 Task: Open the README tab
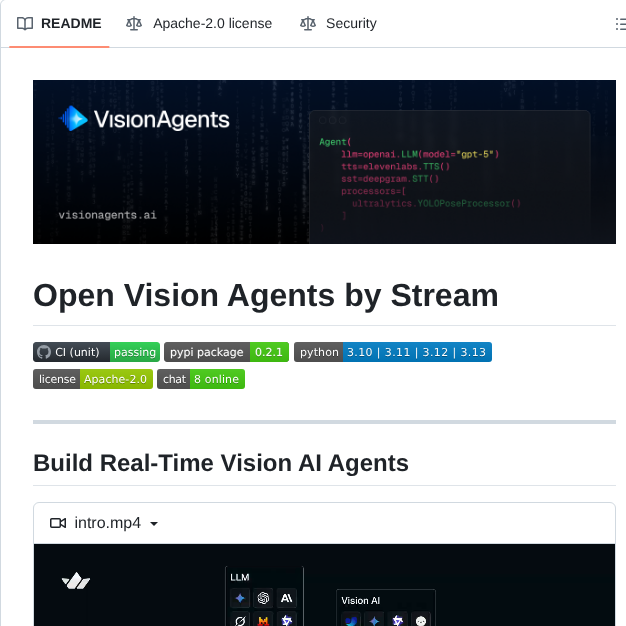(59, 24)
